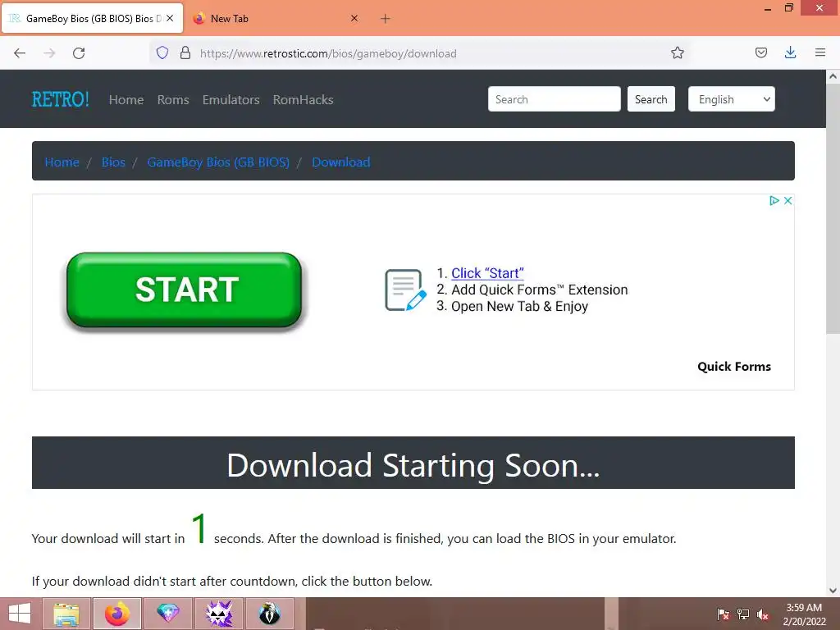Open the Home nav menu item
Screen dimensions: 840x630
[126, 99]
